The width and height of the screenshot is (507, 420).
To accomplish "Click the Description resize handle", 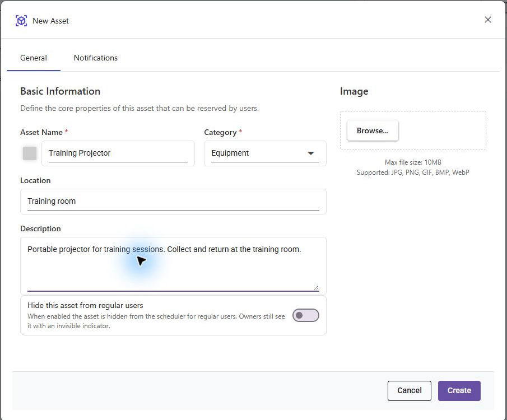I will click(316, 287).
